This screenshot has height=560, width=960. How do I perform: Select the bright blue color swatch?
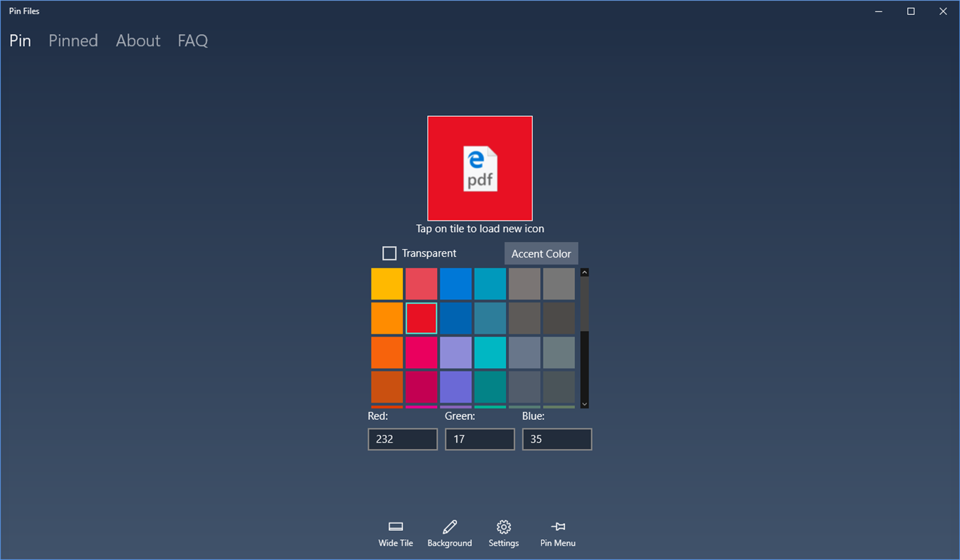tap(455, 283)
